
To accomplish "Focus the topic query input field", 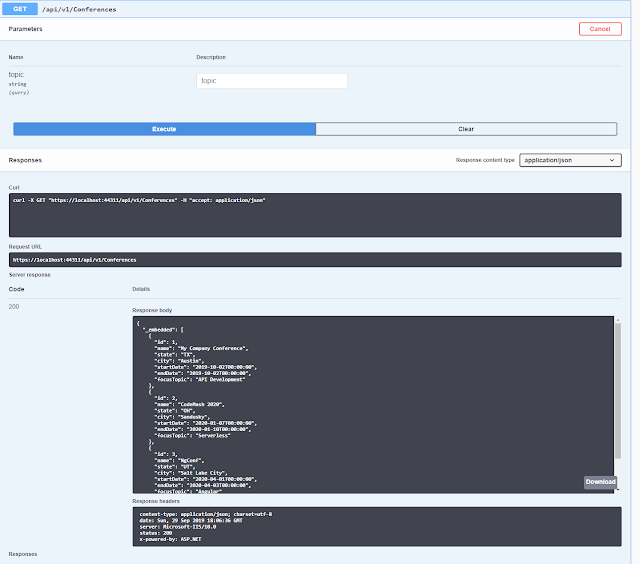I will 272,81.
